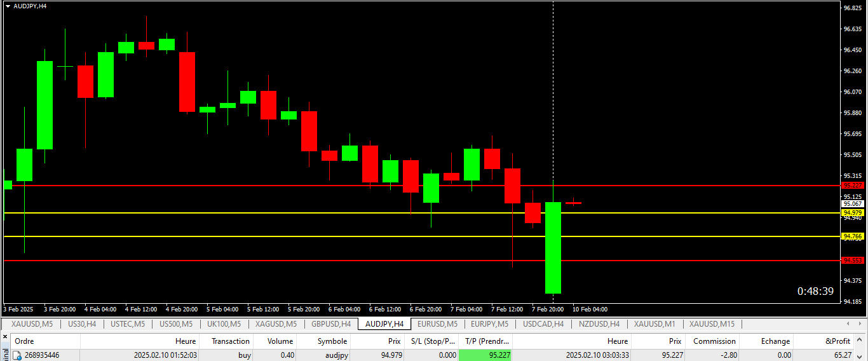Select the US500,M5 chart tab
This screenshot has height=361, width=868.
(x=176, y=324)
